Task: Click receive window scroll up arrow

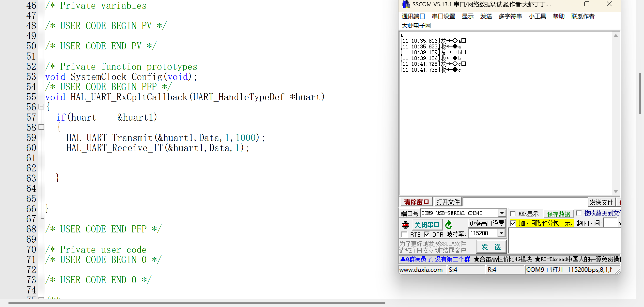Action: coord(615,36)
